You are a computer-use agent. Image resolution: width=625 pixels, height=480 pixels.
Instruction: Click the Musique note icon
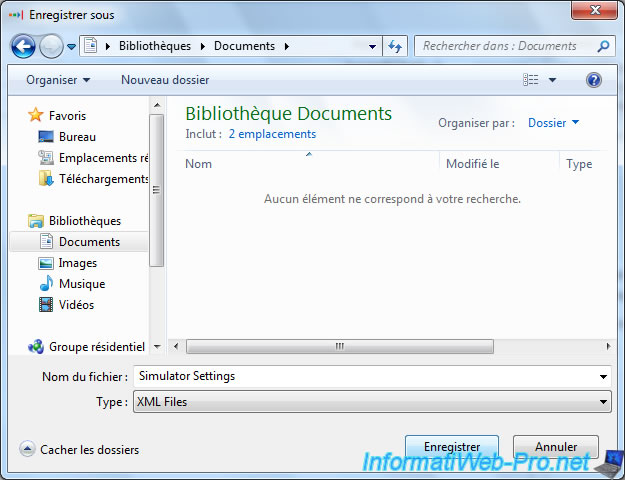pos(46,283)
